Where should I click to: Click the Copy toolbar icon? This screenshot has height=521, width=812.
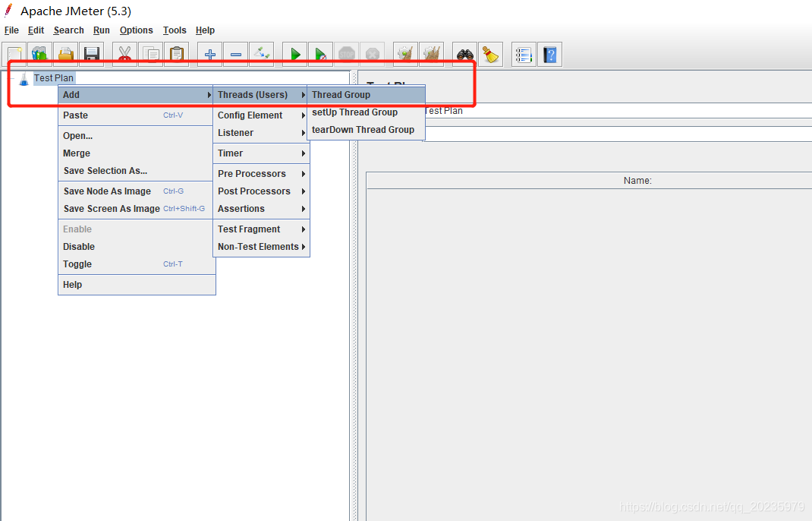click(151, 54)
